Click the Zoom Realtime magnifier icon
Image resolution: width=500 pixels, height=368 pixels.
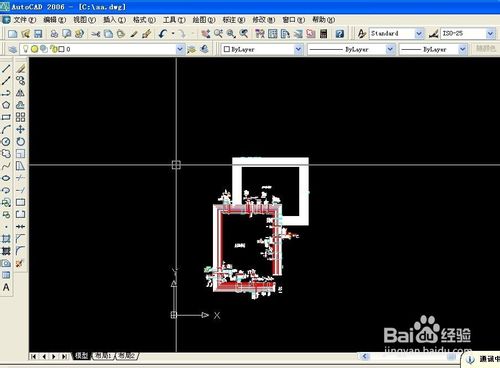pos(218,34)
